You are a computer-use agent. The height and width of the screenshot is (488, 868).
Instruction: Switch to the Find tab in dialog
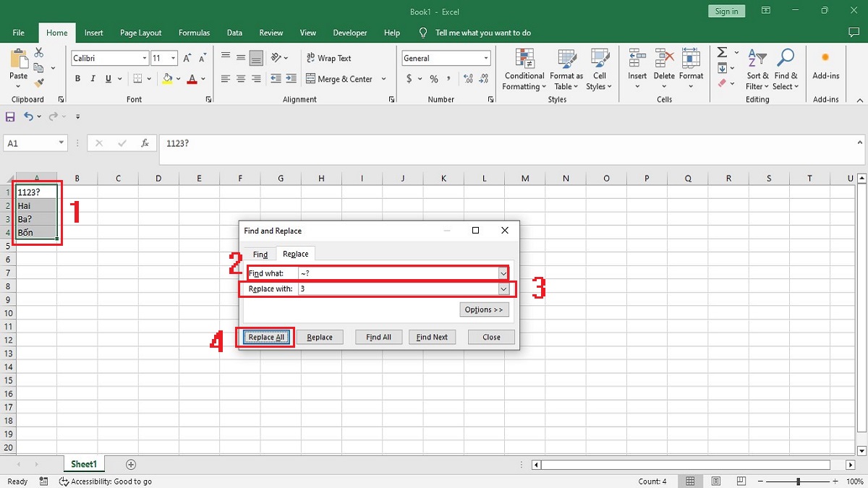point(260,254)
